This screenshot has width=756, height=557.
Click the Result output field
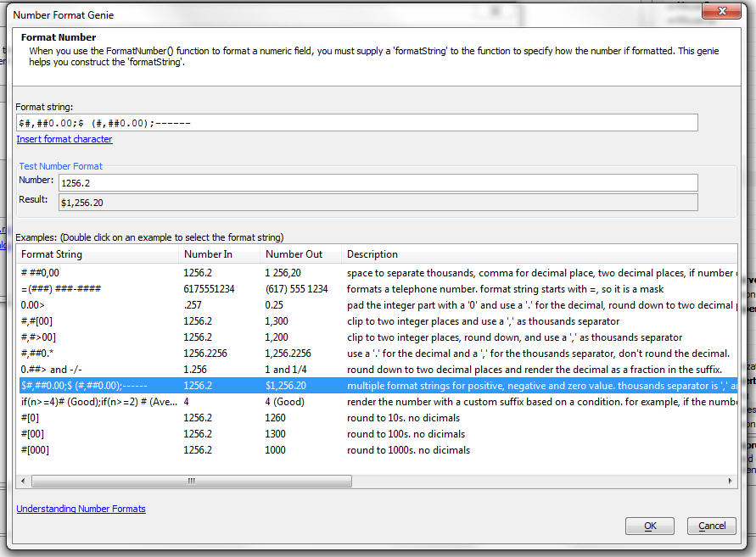pos(378,203)
